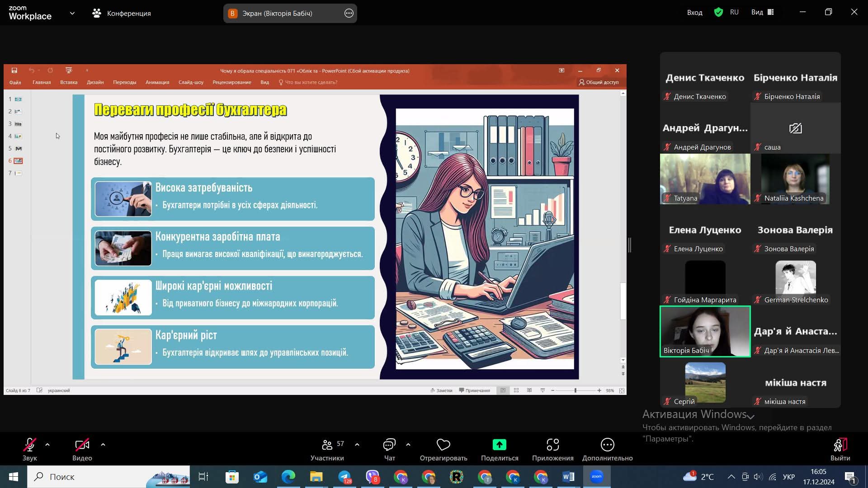868x488 pixels.
Task: Select the Conference tab
Action: click(122, 13)
